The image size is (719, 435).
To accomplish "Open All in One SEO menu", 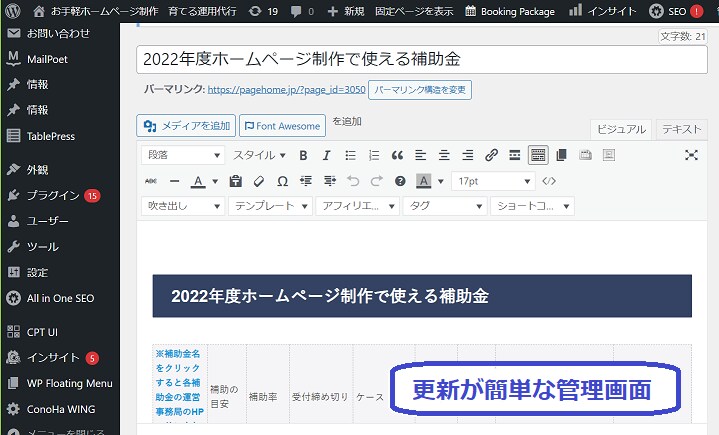I will [x=60, y=298].
